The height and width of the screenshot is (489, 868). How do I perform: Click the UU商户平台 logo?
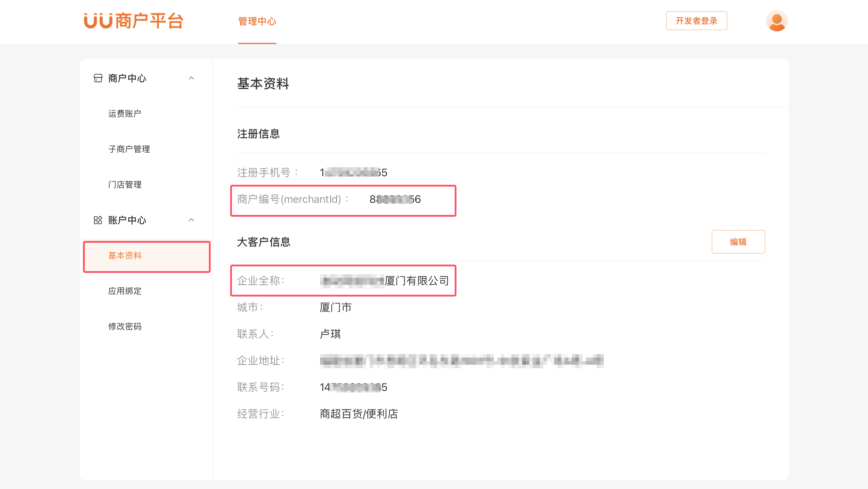134,21
